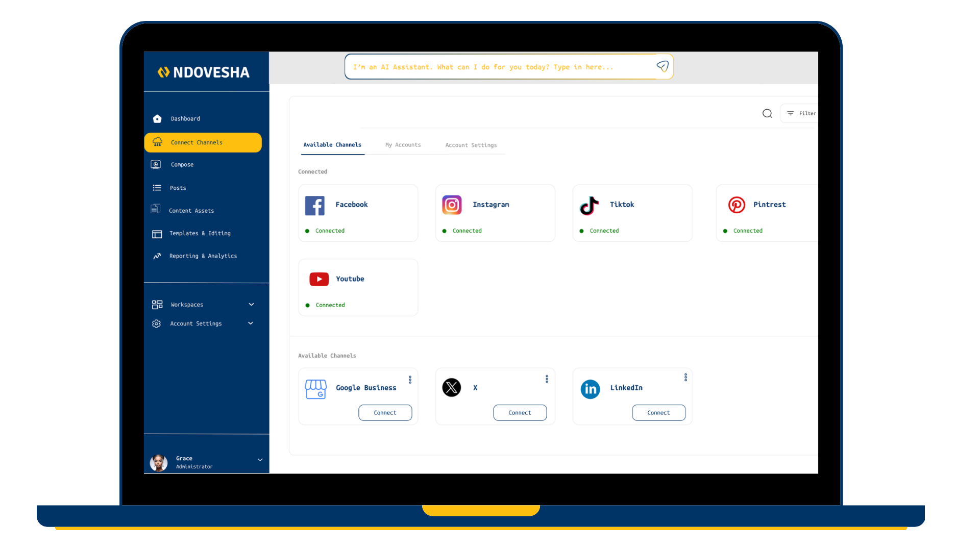Click the Workspaces panel icon

pos(157,305)
